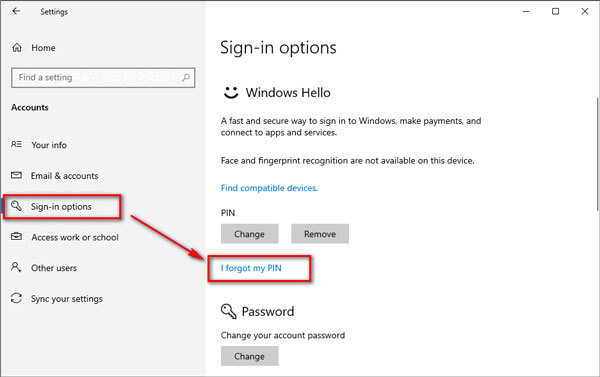The image size is (600, 377).
Task: Click the Sync your settings arrows icon
Action: click(x=16, y=298)
